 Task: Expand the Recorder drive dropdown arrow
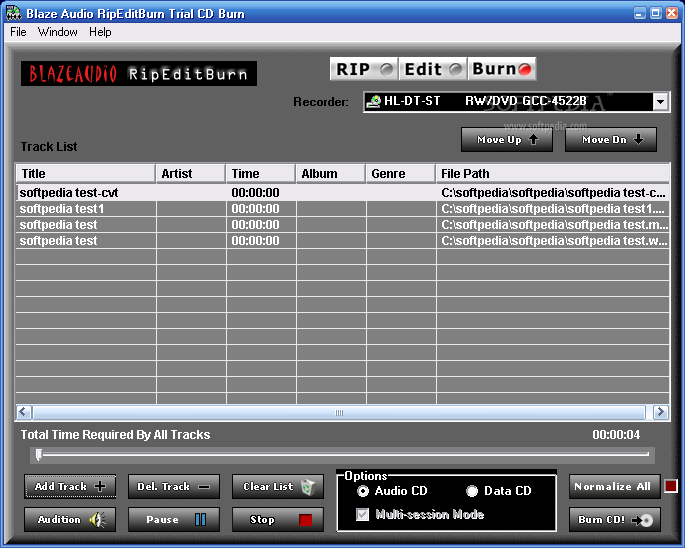661,102
